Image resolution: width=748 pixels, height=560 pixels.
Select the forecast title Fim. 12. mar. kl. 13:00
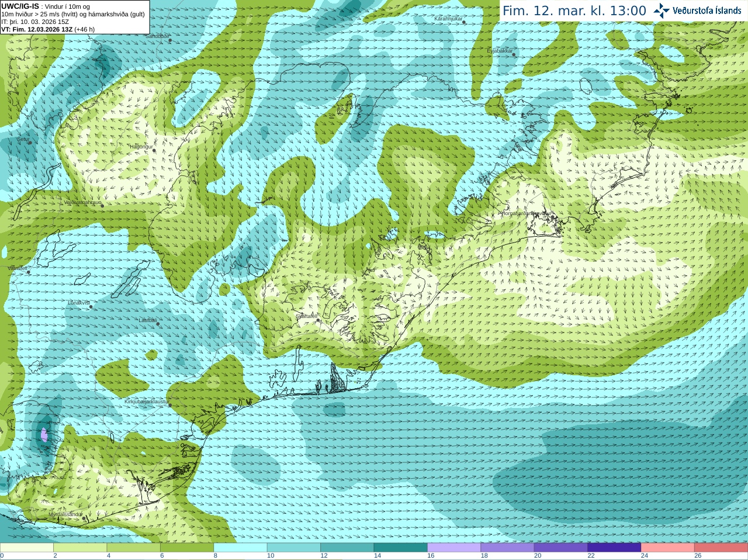574,11
